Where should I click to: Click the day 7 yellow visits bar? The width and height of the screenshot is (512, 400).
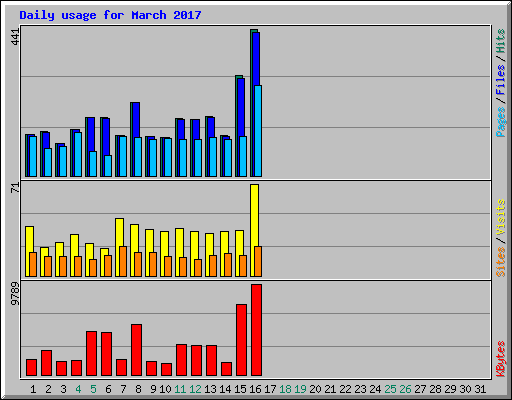click(119, 232)
